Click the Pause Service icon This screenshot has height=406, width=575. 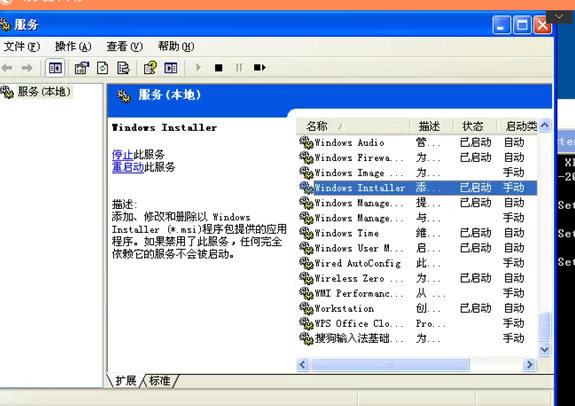tap(239, 67)
